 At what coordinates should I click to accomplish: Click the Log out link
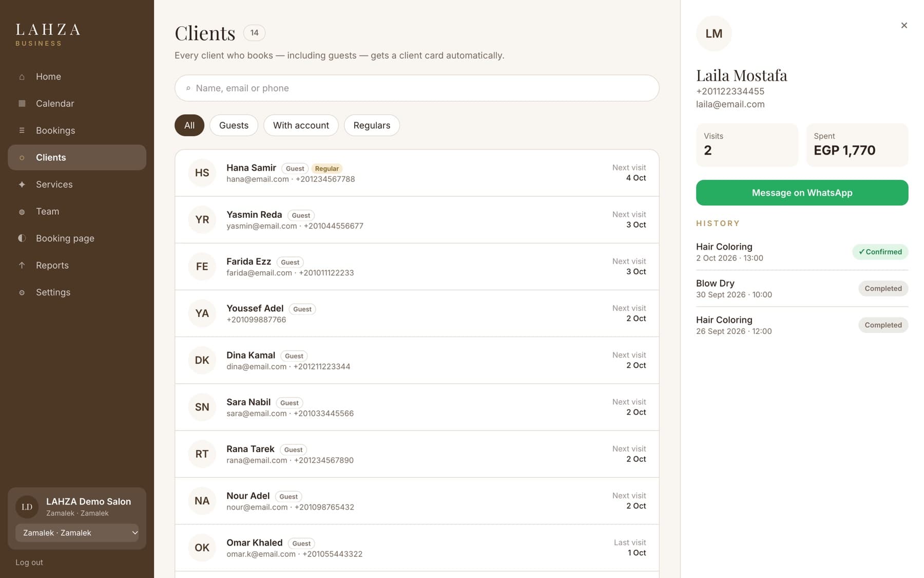29,563
